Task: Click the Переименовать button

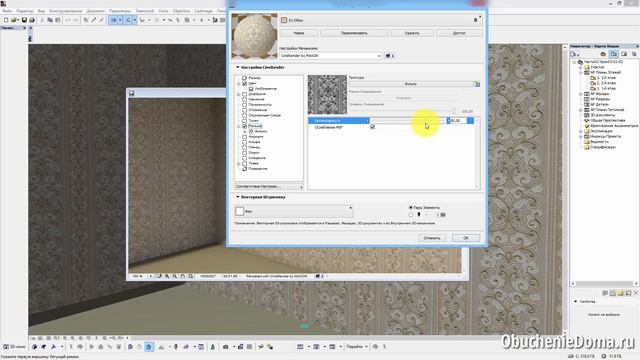Action: [x=354, y=33]
